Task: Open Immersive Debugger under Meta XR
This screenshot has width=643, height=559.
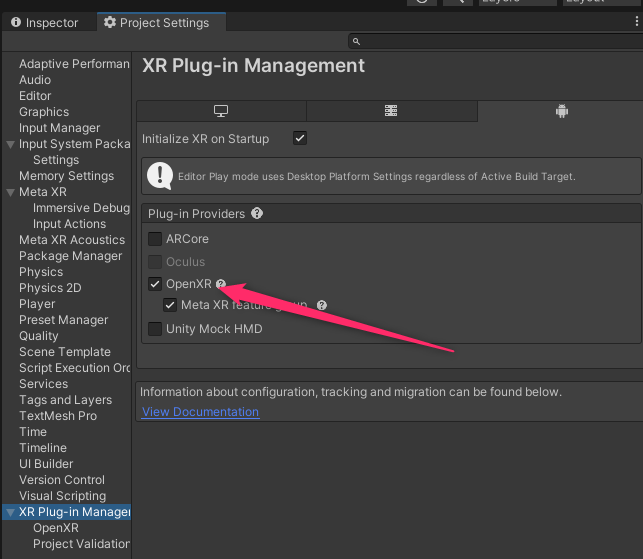Action: point(81,208)
